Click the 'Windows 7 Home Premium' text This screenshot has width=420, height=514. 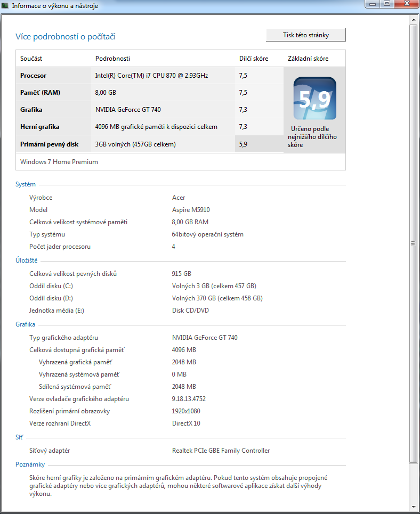click(x=59, y=162)
